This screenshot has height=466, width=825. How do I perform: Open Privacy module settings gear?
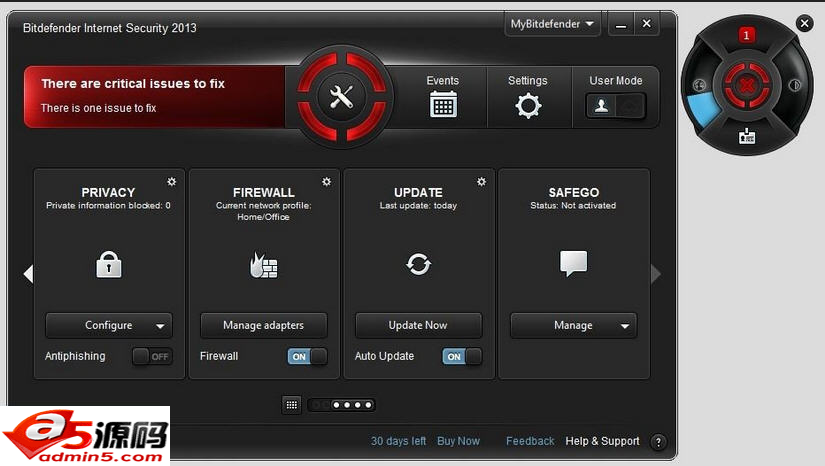click(x=172, y=181)
